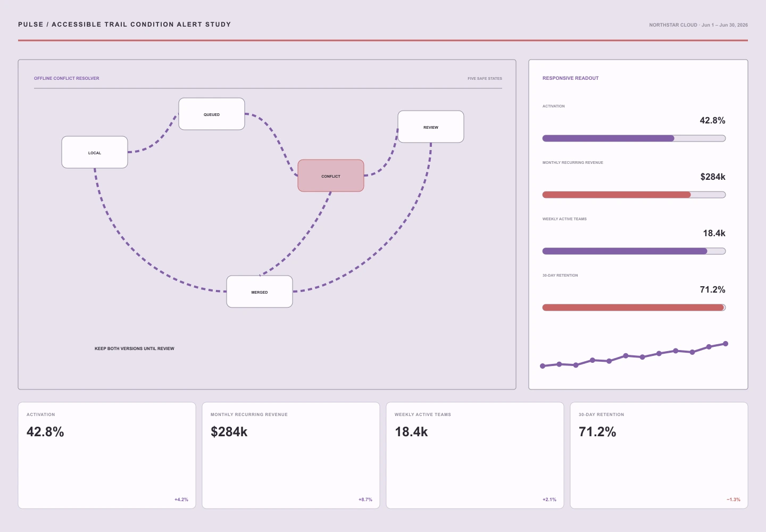Viewport: 766px width, 532px height.
Task: Click the 'NORTHSTAR CLOUD · Jun 1 – Jun 30, 2026' text
Action: [x=698, y=25]
